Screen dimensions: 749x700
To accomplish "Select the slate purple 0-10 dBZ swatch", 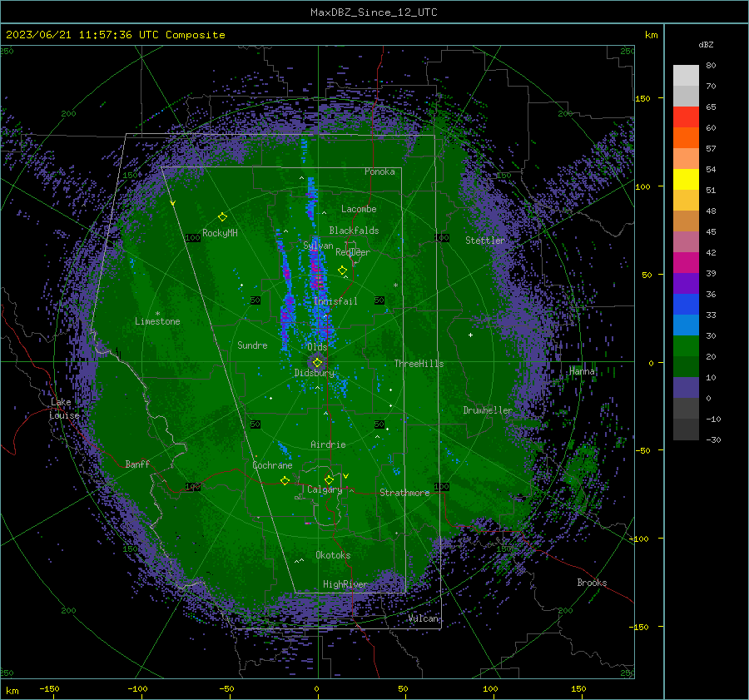I will coord(686,387).
